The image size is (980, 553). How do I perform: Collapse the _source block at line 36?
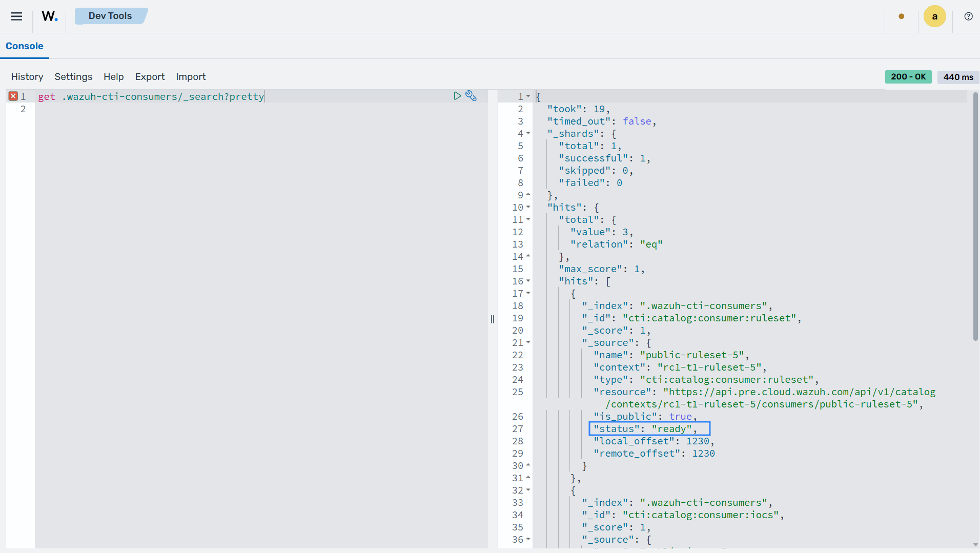pyautogui.click(x=528, y=539)
